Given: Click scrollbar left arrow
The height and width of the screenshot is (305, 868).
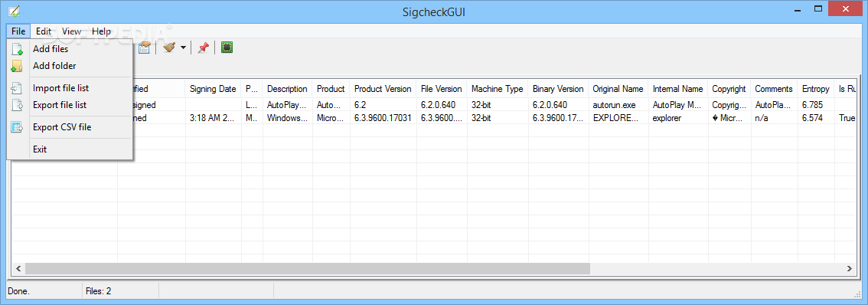Looking at the screenshot, I should tap(18, 268).
